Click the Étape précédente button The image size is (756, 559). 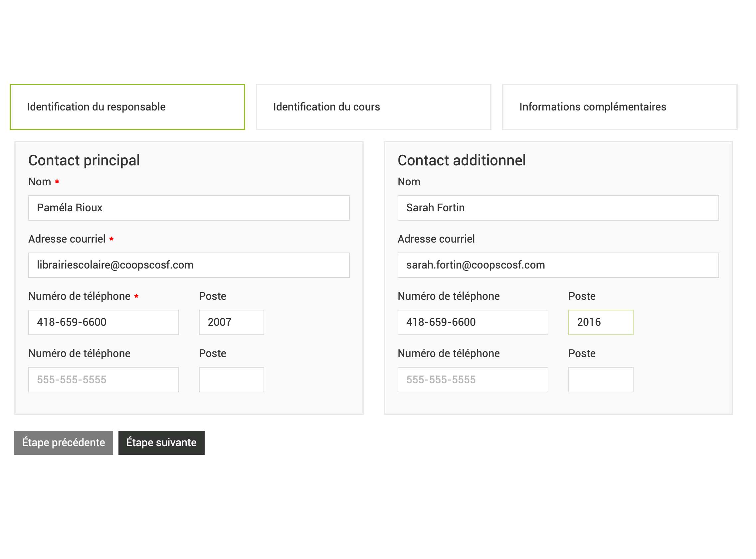[64, 443]
